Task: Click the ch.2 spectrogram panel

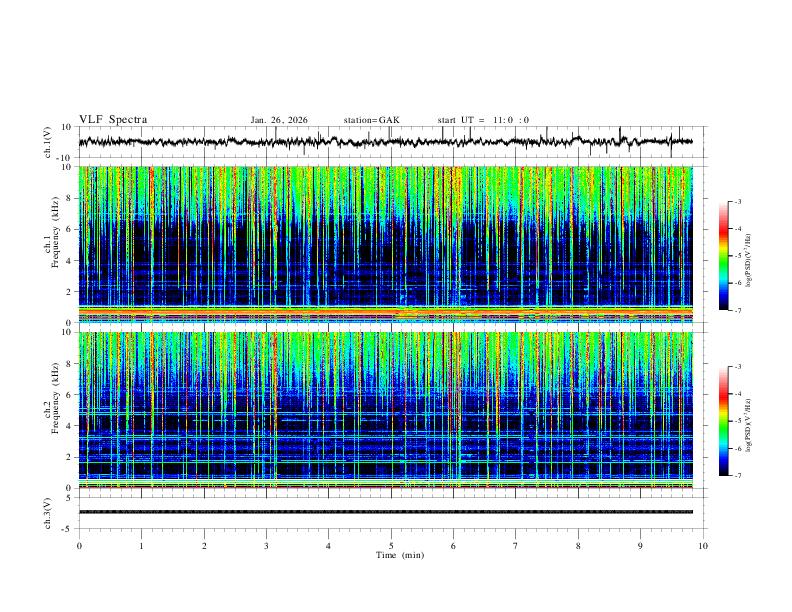Action: (385, 410)
